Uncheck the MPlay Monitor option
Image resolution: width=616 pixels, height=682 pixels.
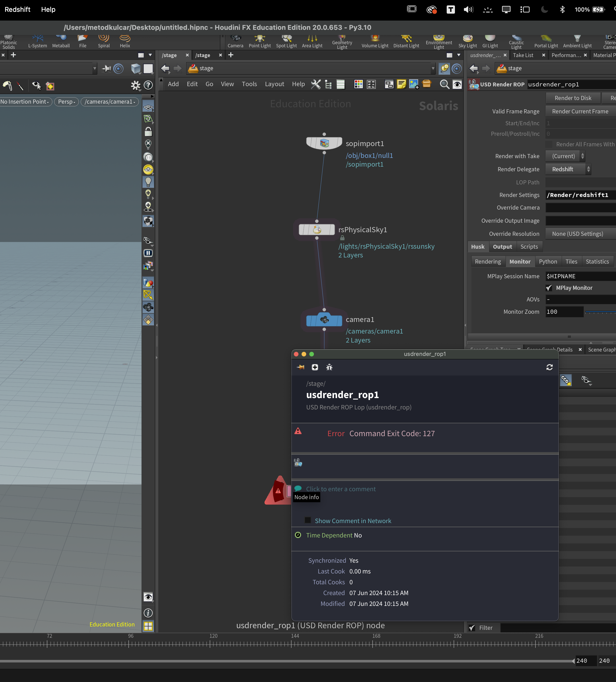pos(549,288)
